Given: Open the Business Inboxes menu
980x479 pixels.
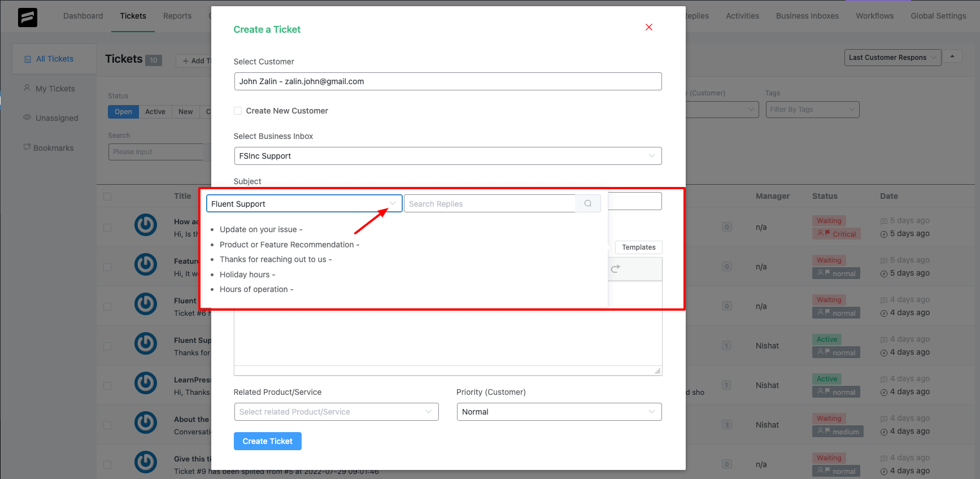Looking at the screenshot, I should pos(807,16).
